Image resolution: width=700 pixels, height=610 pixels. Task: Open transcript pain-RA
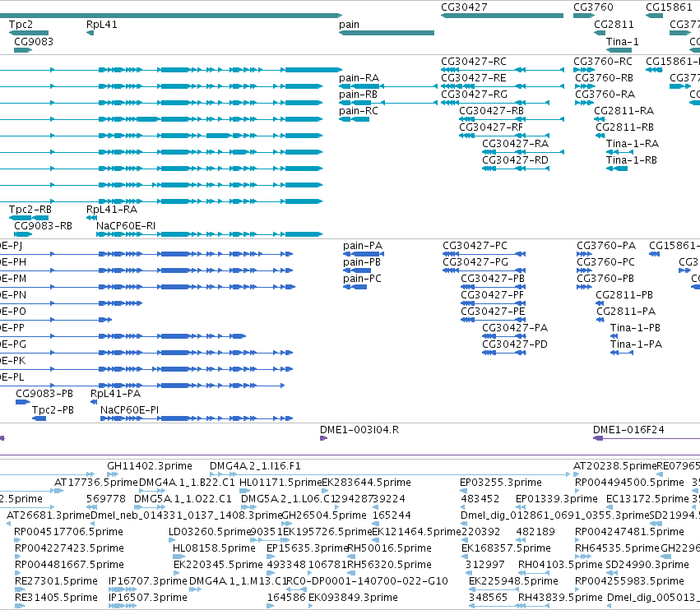[x=359, y=78]
